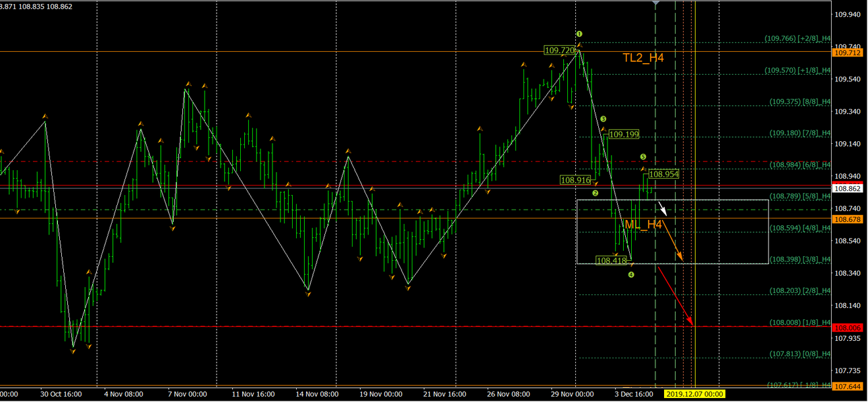Select the (108.594) [4/8]_H4 level label

[800, 228]
